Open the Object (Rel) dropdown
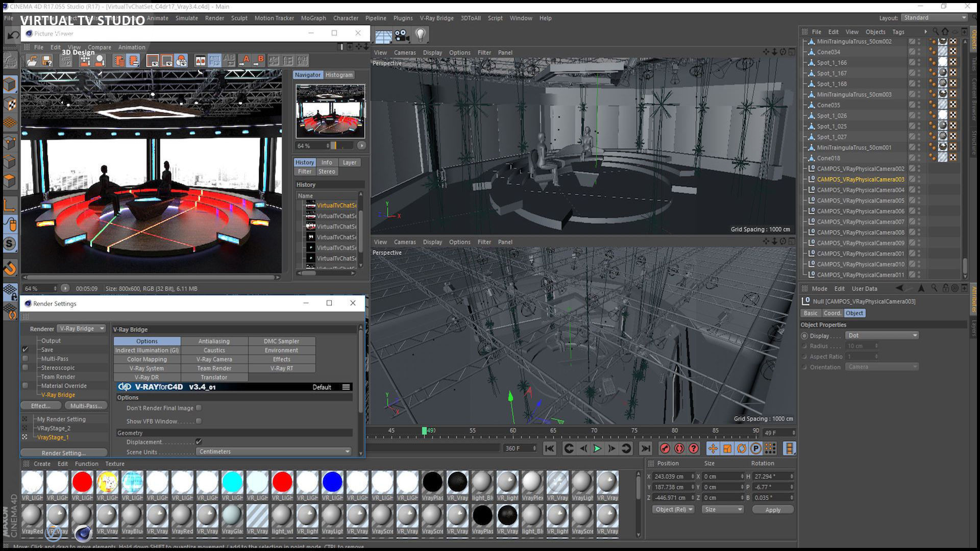The width and height of the screenshot is (980, 551). tap(673, 510)
